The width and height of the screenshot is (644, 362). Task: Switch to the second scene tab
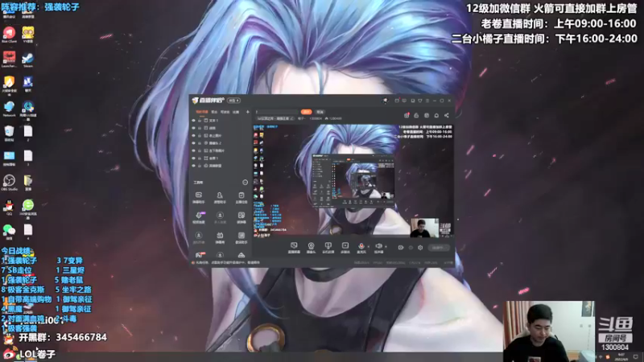coord(214,112)
